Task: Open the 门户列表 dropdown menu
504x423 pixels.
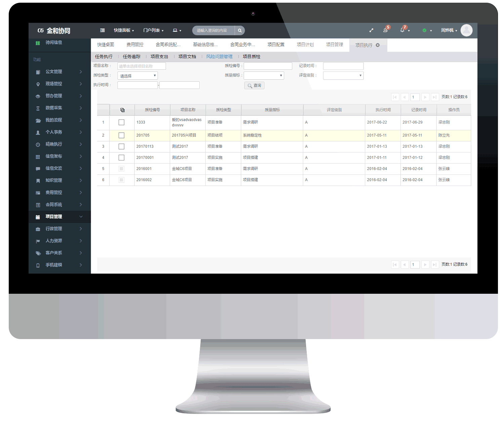Action: click(x=153, y=30)
